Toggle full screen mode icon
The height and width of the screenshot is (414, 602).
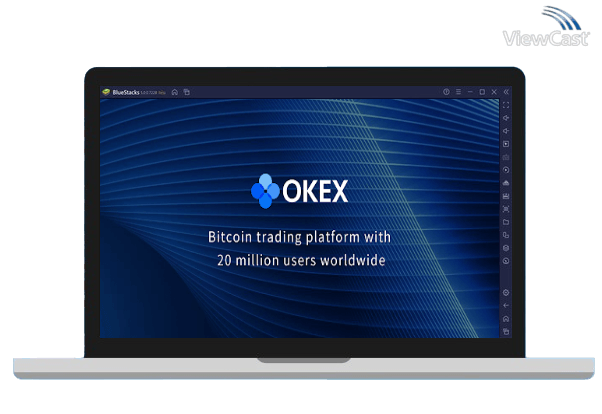pyautogui.click(x=506, y=105)
